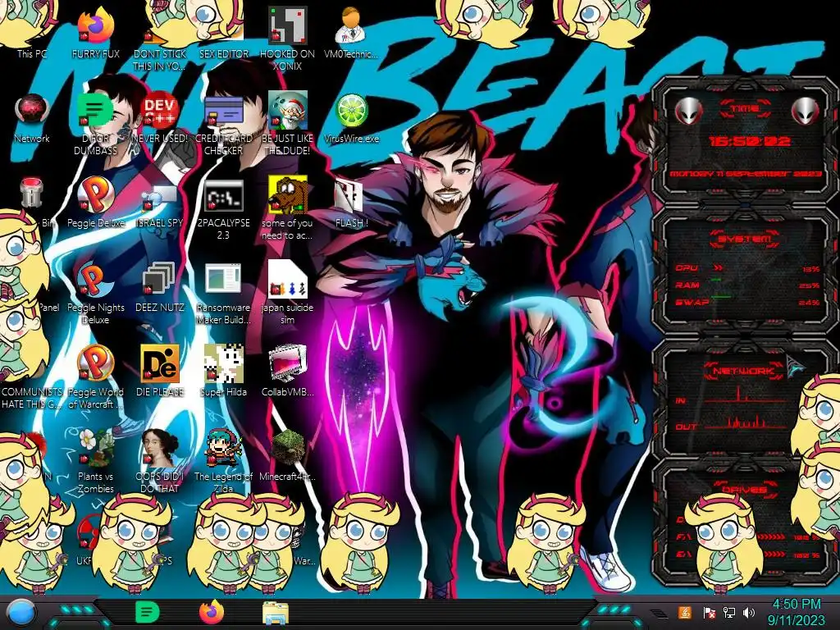Launch 2PACALYPSE 2.3 console shortcut

[x=223, y=209]
